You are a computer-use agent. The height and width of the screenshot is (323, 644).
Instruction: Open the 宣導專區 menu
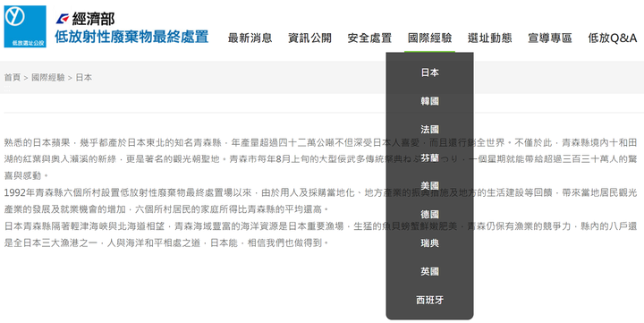coord(549,38)
